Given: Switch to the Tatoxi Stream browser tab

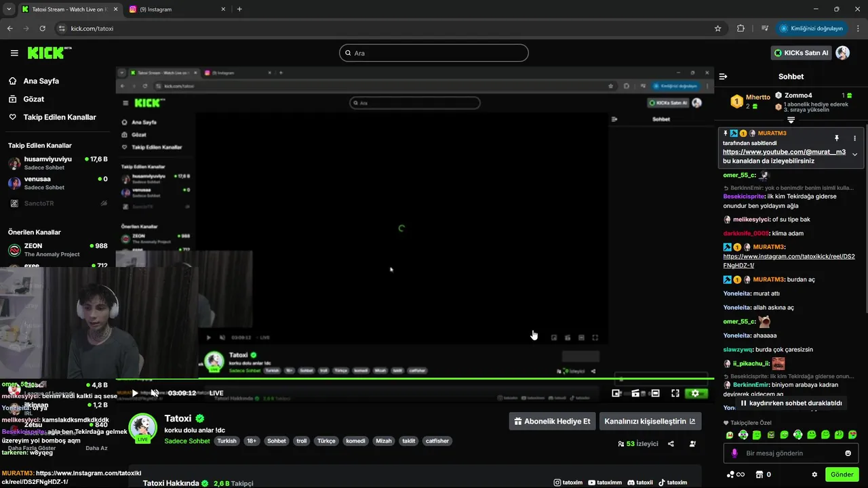Looking at the screenshot, I should (68, 9).
